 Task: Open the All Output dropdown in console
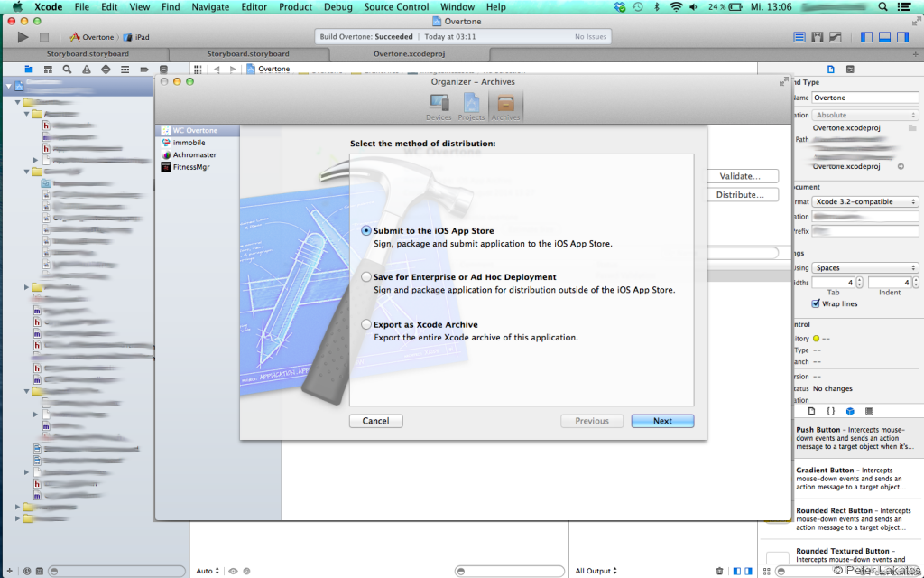(x=596, y=571)
